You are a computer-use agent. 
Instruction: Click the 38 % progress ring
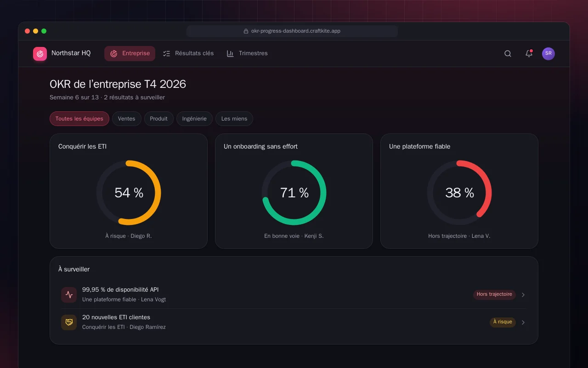pyautogui.click(x=459, y=193)
